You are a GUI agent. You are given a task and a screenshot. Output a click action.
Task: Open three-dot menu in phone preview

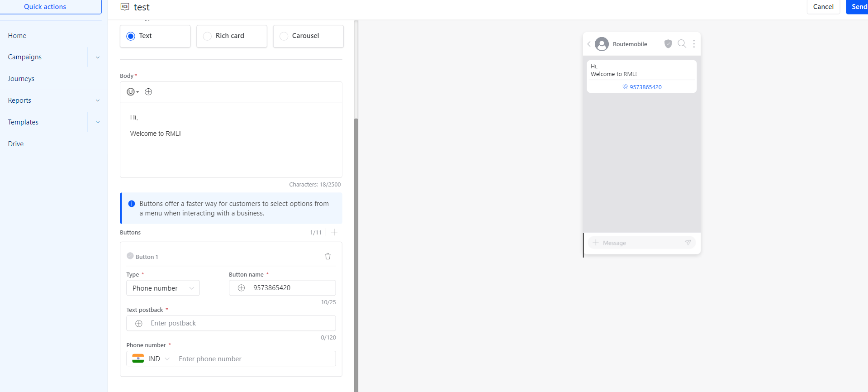(694, 44)
